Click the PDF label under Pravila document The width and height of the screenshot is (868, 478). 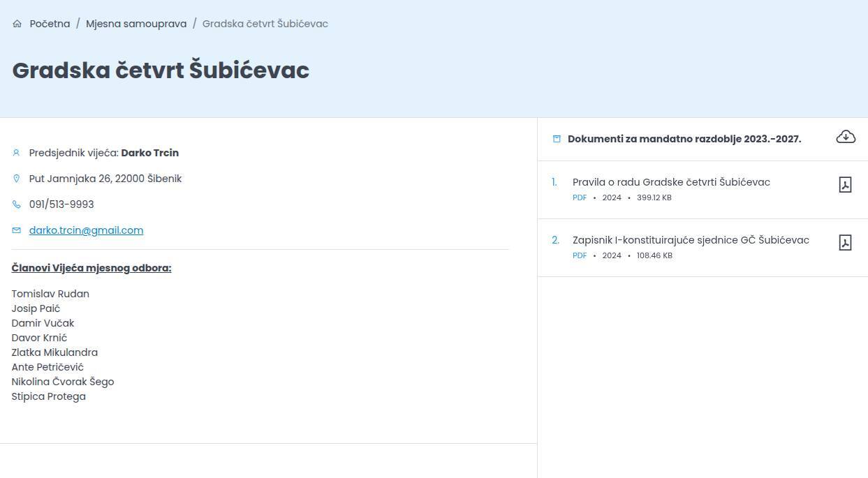pos(579,197)
